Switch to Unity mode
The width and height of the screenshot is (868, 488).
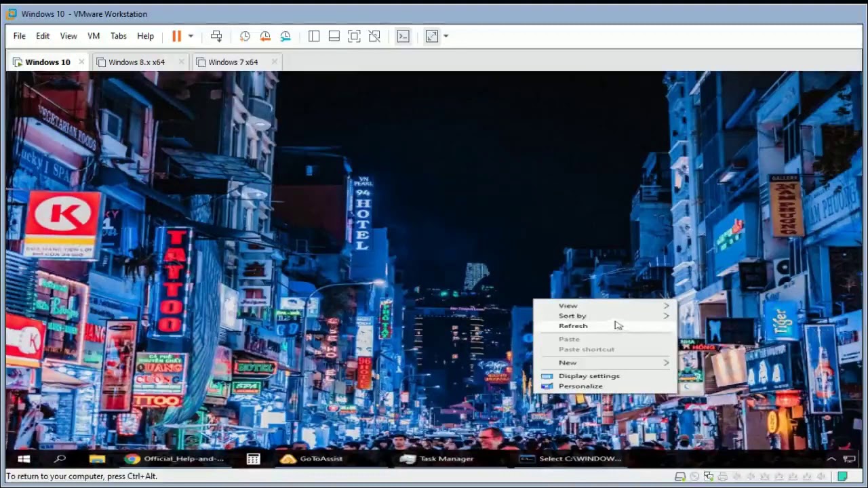pos(374,36)
